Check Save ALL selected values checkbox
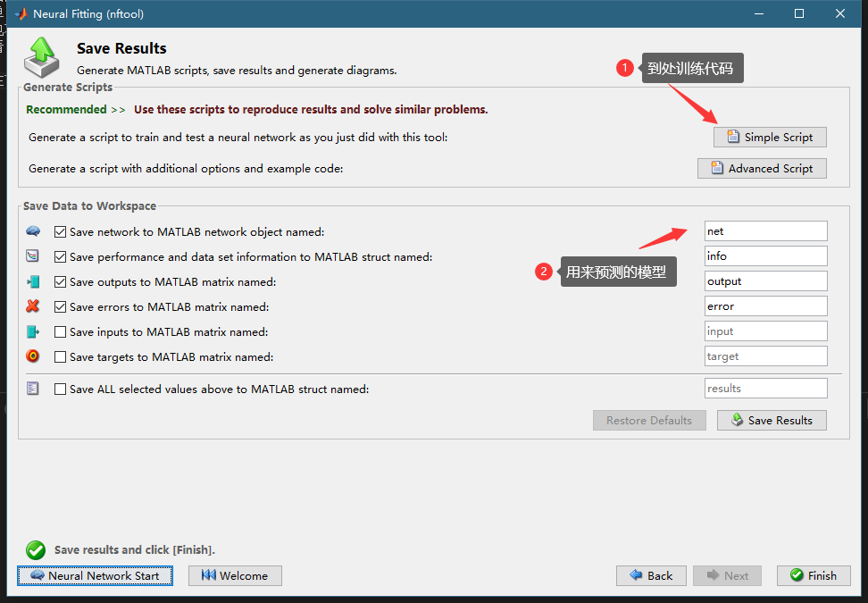868x603 pixels. pyautogui.click(x=61, y=389)
